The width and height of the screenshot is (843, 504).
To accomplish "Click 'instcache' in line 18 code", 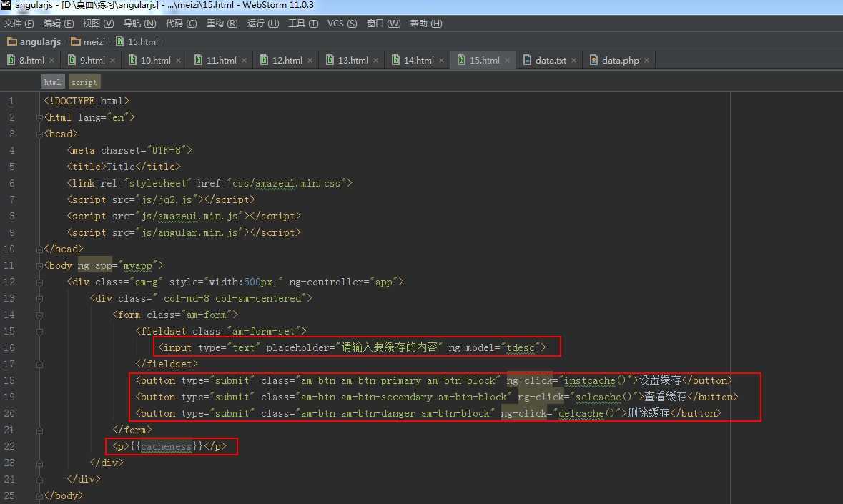I will pos(589,380).
